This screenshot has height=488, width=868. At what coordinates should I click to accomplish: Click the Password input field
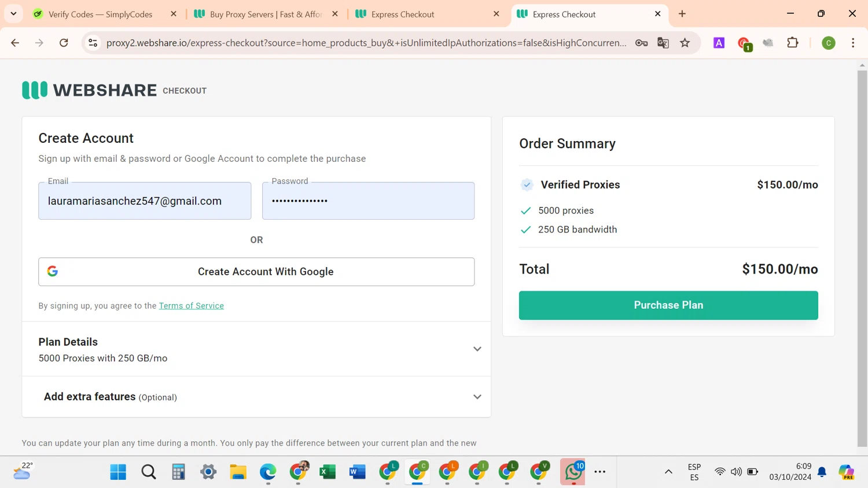(x=368, y=201)
